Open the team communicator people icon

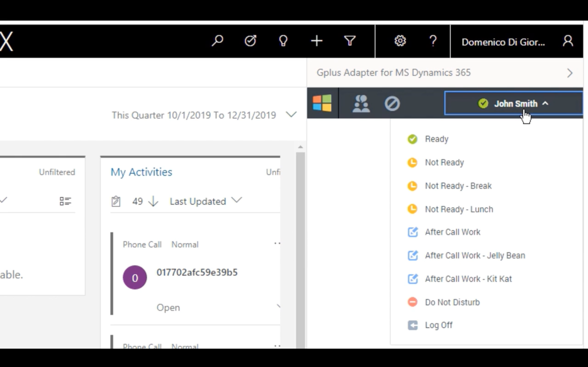point(361,104)
